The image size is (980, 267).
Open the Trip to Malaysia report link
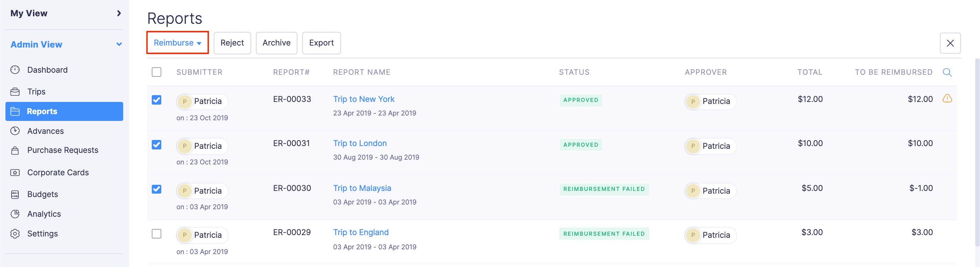tap(362, 188)
